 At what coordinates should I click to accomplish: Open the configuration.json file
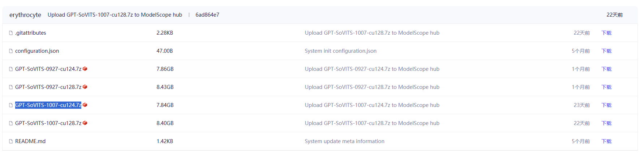tap(37, 51)
